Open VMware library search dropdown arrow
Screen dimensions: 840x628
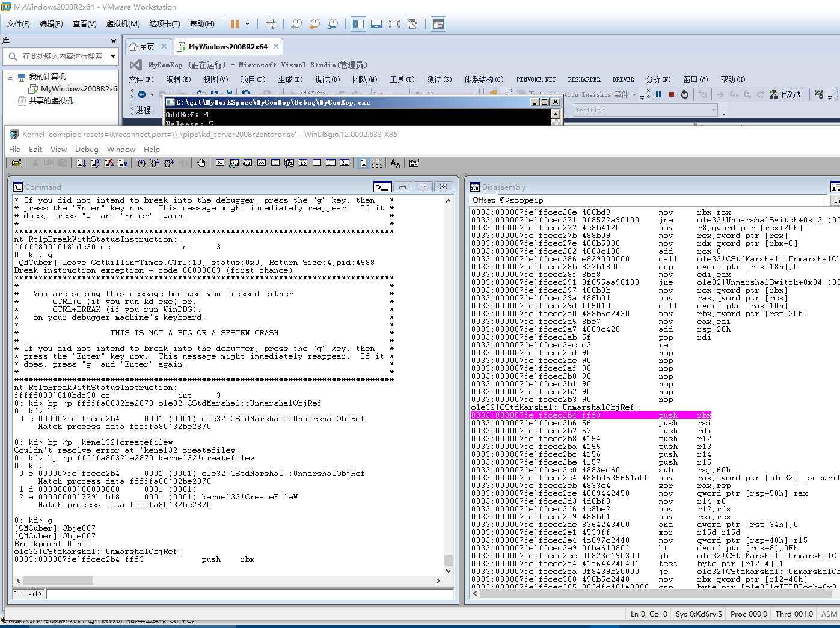(113, 56)
